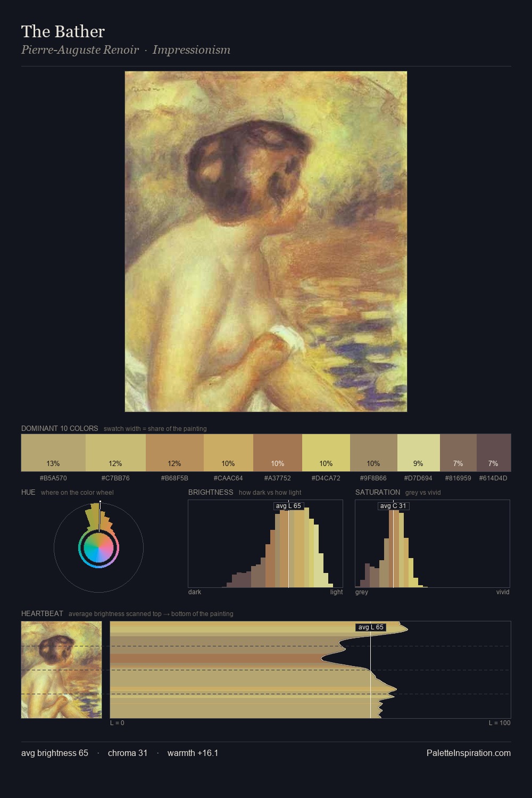The width and height of the screenshot is (532, 798).
Task: Choose the #816959 swatch
Action: [458, 453]
